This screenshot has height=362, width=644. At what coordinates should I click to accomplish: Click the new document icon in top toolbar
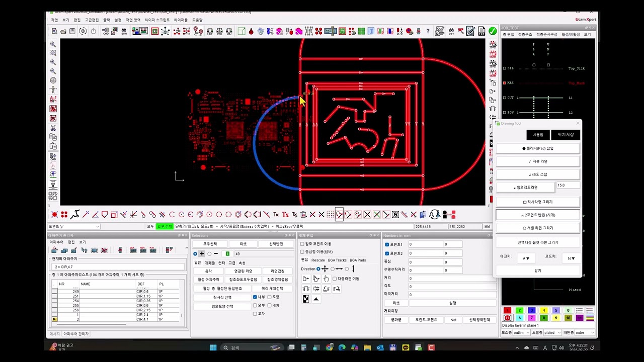pos(54,31)
